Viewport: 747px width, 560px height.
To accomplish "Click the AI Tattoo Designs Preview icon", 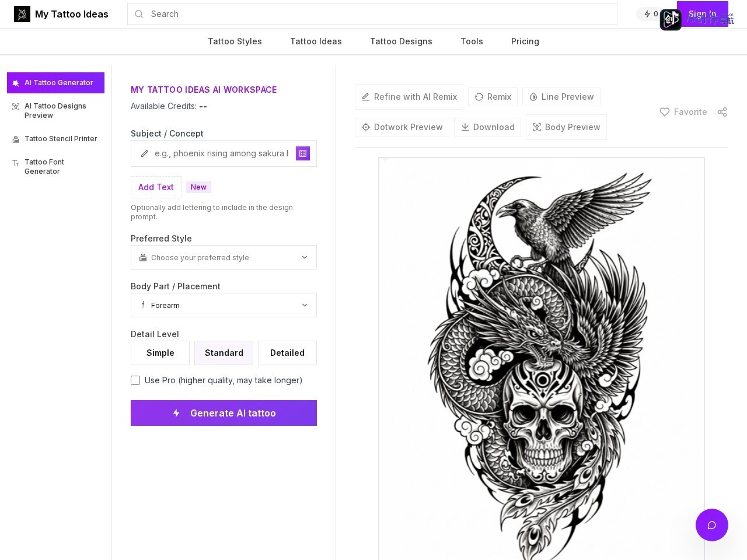I will [16, 107].
